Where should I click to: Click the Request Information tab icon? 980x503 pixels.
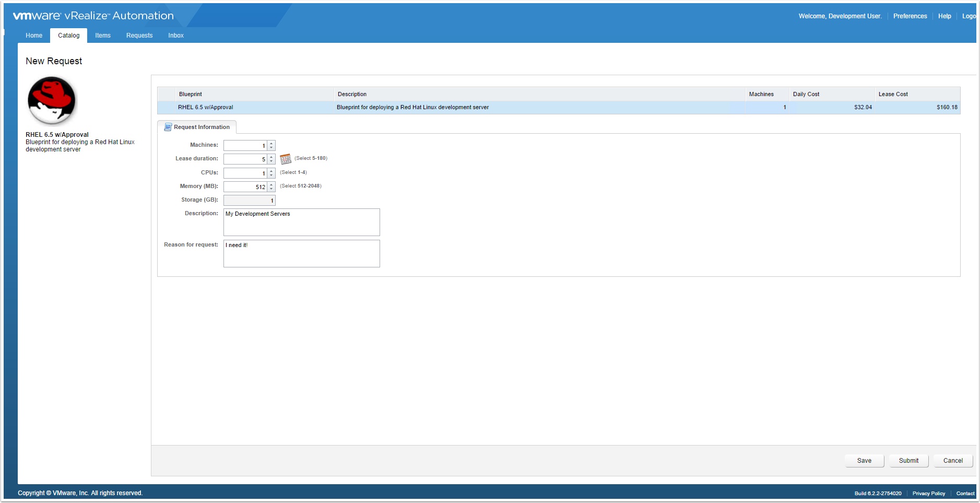(168, 127)
